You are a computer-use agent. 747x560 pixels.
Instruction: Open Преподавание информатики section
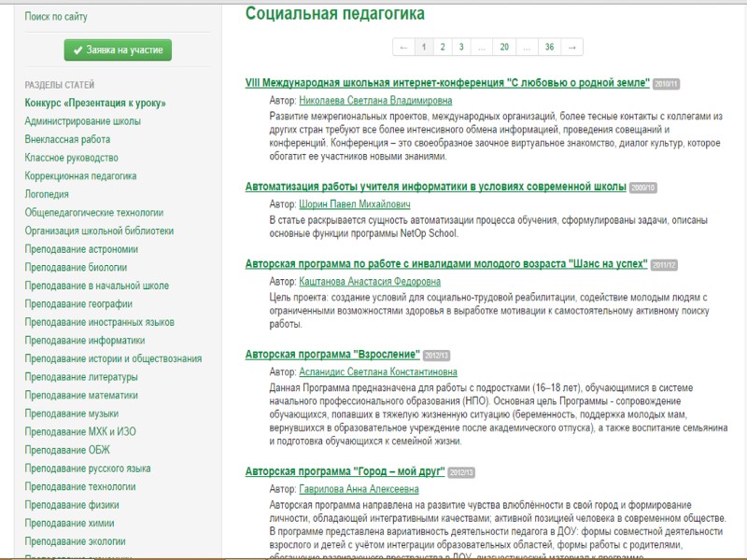click(x=85, y=341)
